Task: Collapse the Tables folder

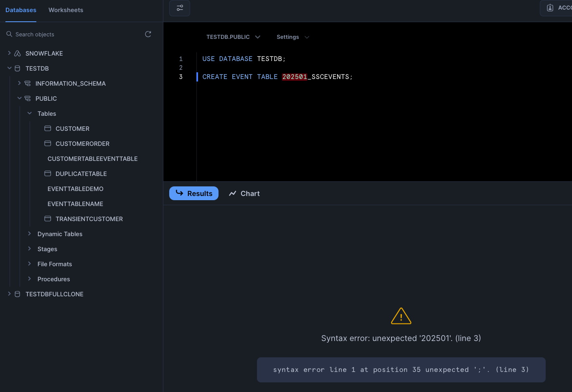Action: (x=30, y=114)
